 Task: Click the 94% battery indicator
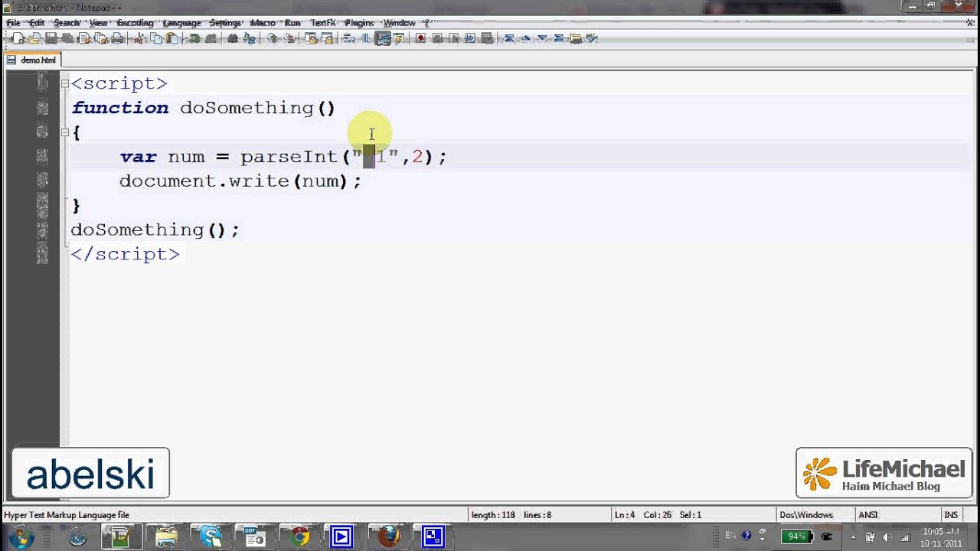(x=796, y=536)
